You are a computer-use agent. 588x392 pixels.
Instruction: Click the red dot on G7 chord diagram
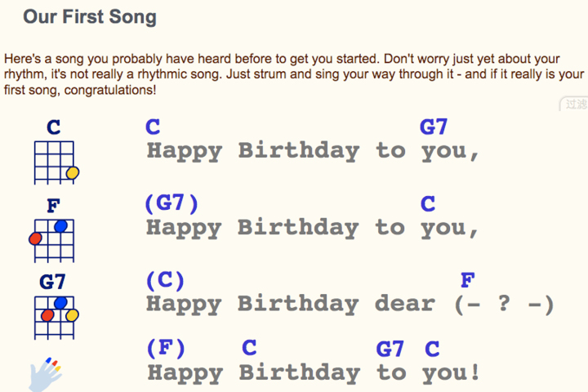[x=47, y=315]
